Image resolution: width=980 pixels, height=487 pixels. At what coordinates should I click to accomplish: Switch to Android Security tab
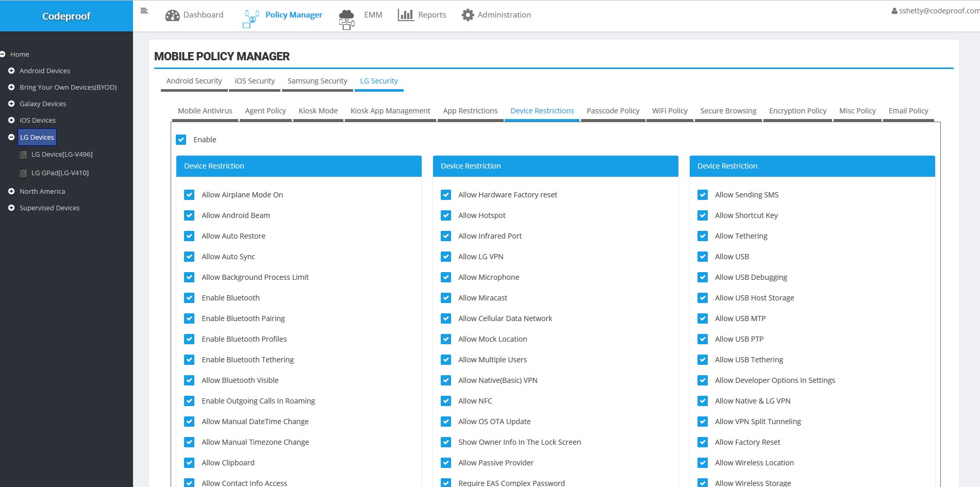(x=194, y=81)
